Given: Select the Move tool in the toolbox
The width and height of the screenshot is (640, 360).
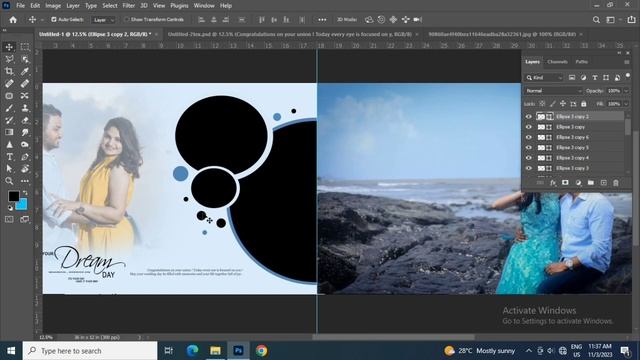Looking at the screenshot, I should pos(9,47).
